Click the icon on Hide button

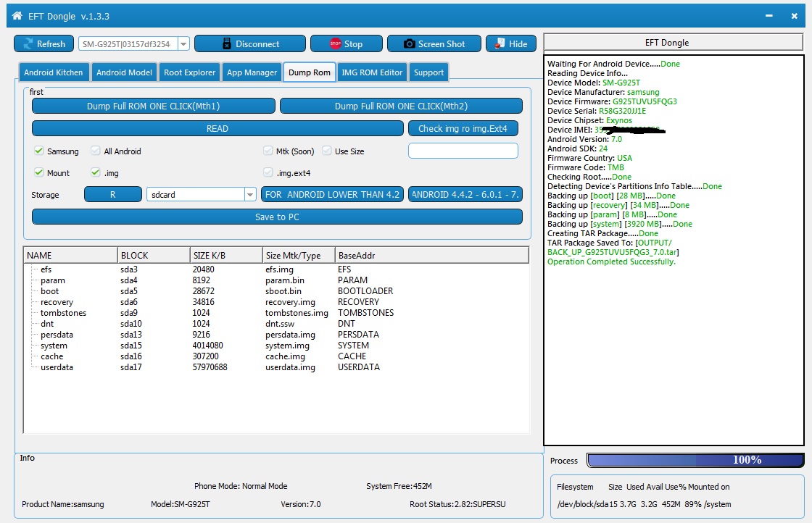[500, 43]
